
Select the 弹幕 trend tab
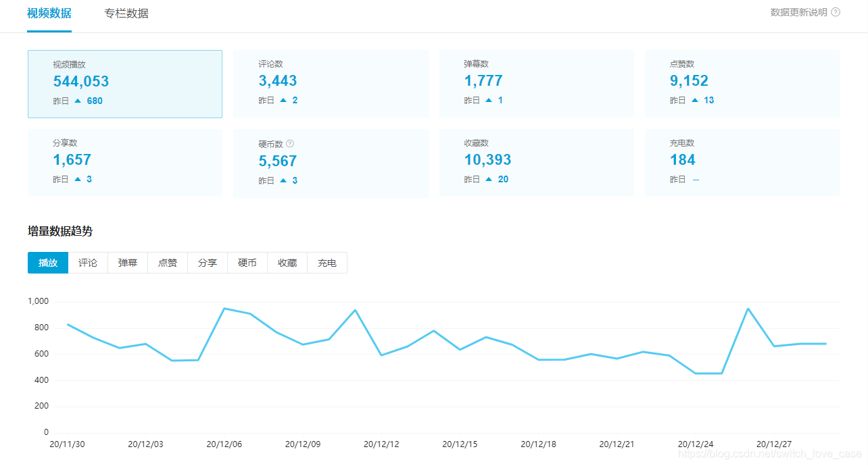pos(128,263)
